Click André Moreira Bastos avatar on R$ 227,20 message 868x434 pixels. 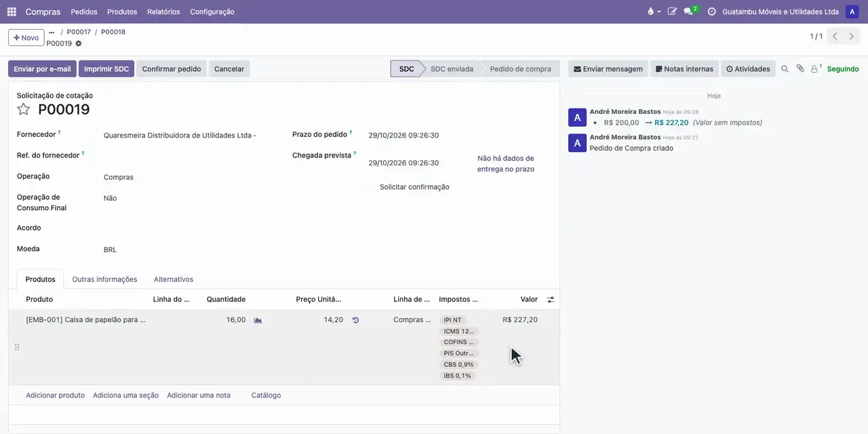pos(577,117)
